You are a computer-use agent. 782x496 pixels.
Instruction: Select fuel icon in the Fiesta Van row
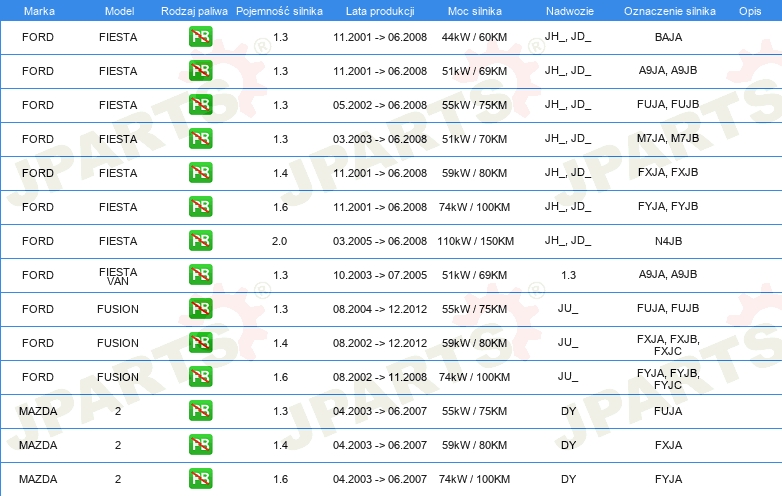point(200,275)
